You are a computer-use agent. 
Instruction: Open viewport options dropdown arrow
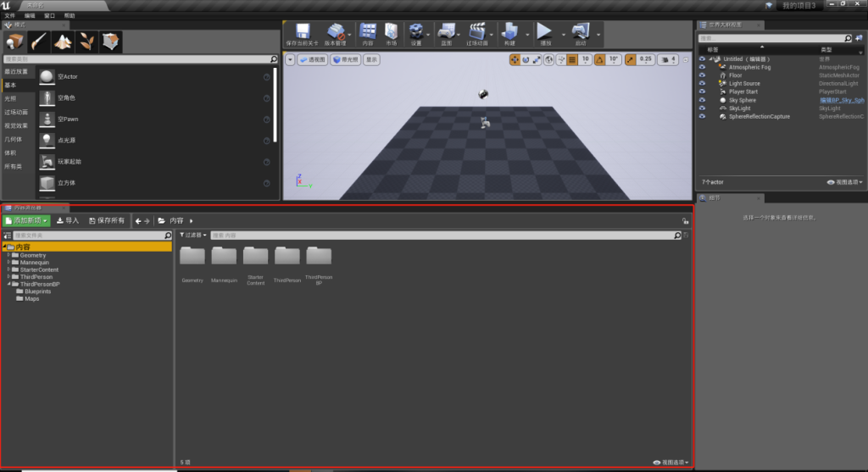pyautogui.click(x=290, y=60)
